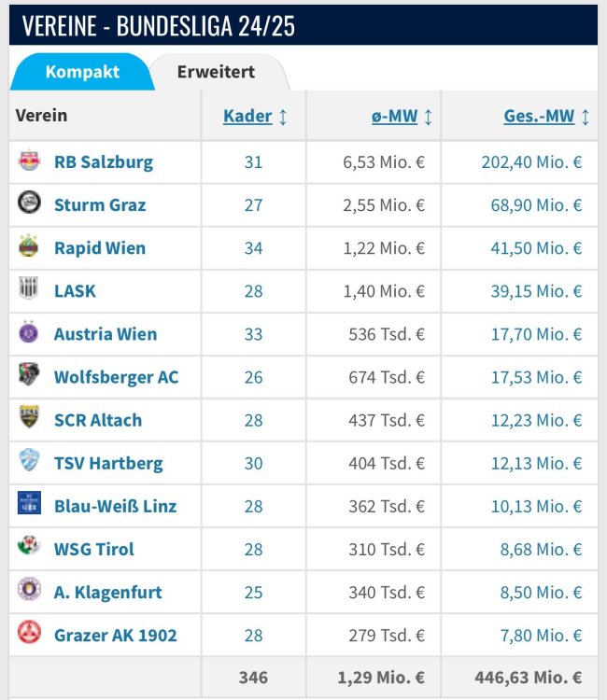Click Rapid Wien's squad size 34
607x700 pixels.
(x=253, y=247)
